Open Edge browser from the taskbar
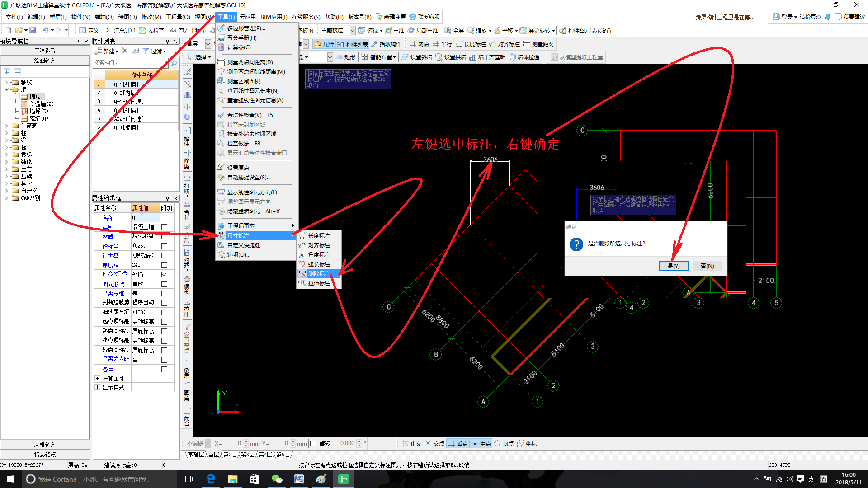868x488 pixels. (211, 479)
